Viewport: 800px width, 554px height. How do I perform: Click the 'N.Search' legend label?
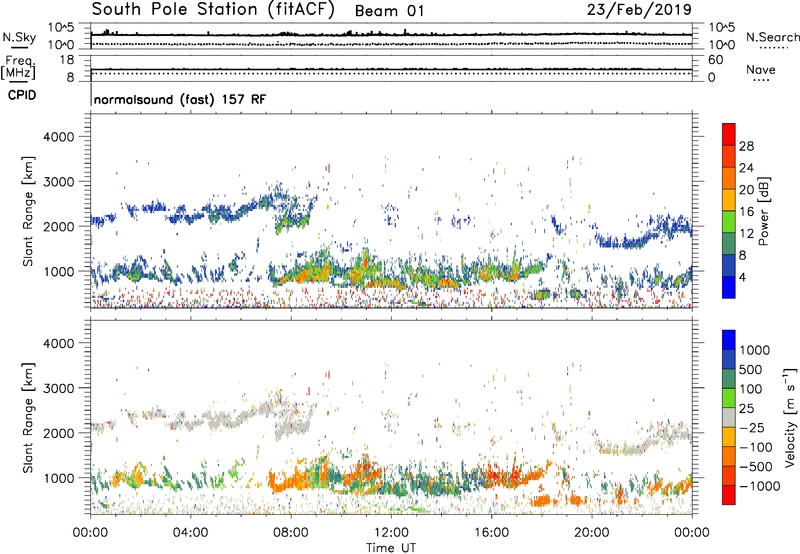(772, 37)
